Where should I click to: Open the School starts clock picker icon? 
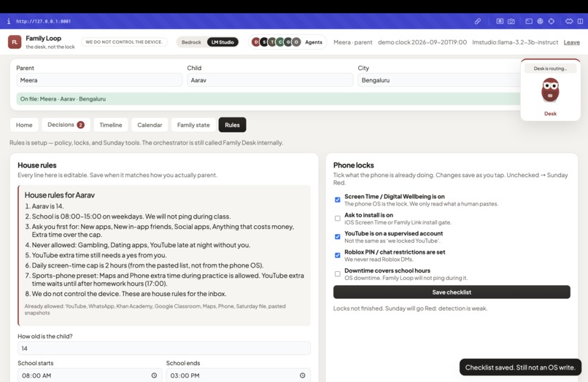click(x=154, y=375)
